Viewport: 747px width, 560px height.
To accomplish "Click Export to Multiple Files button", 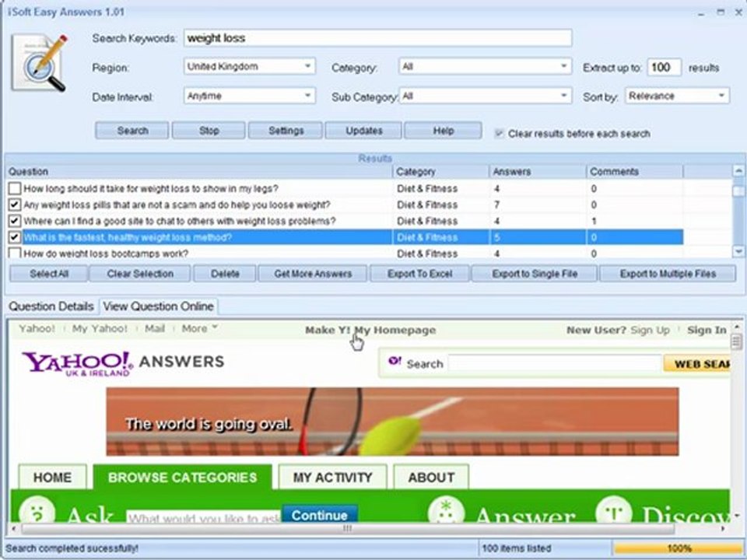I will tap(668, 274).
